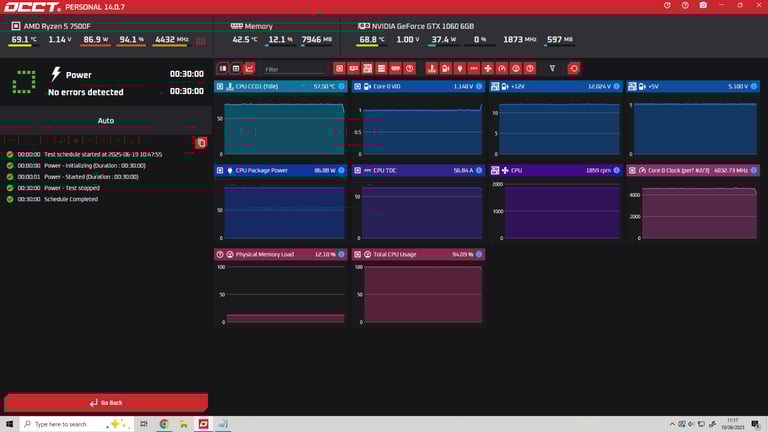Filter sensors by temperature thermometer icon
The height and width of the screenshot is (432, 768).
pyautogui.click(x=432, y=69)
